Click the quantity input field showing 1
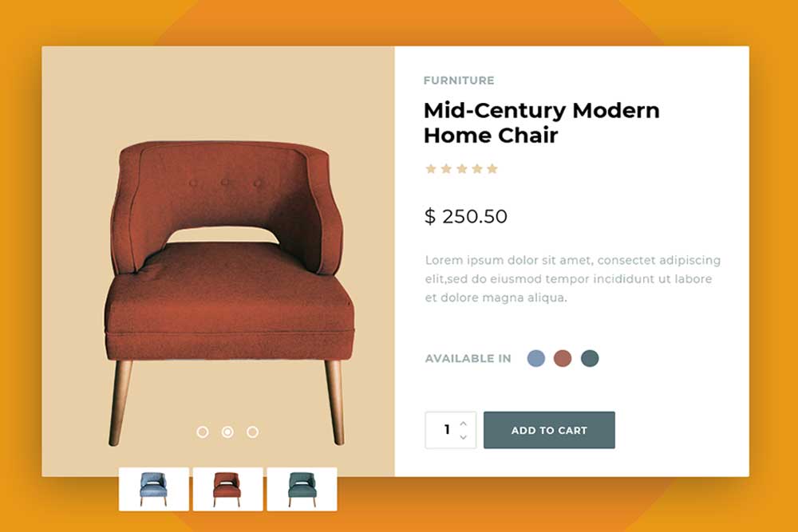798x532 pixels. click(445, 429)
